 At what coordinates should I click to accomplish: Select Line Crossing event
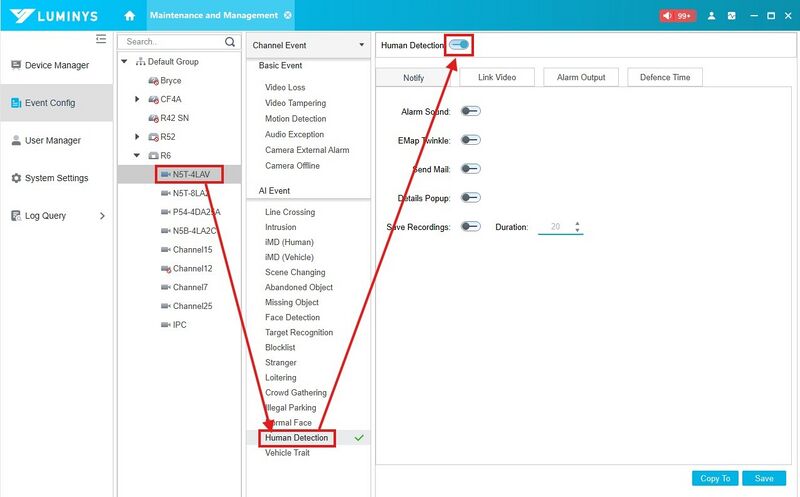point(290,212)
